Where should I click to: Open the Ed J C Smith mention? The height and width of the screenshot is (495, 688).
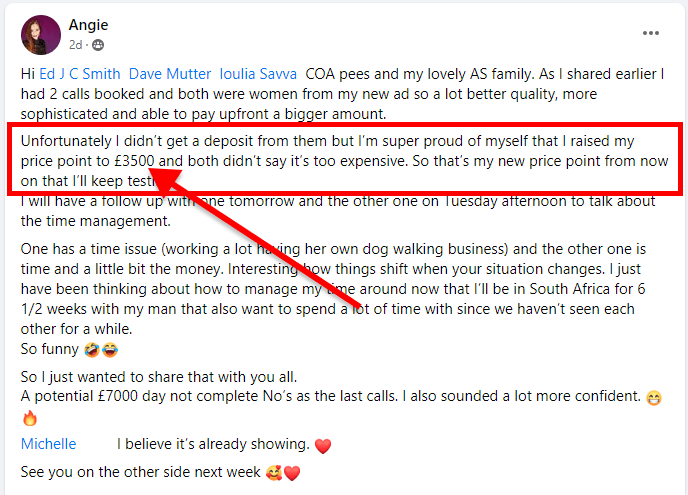click(x=80, y=73)
